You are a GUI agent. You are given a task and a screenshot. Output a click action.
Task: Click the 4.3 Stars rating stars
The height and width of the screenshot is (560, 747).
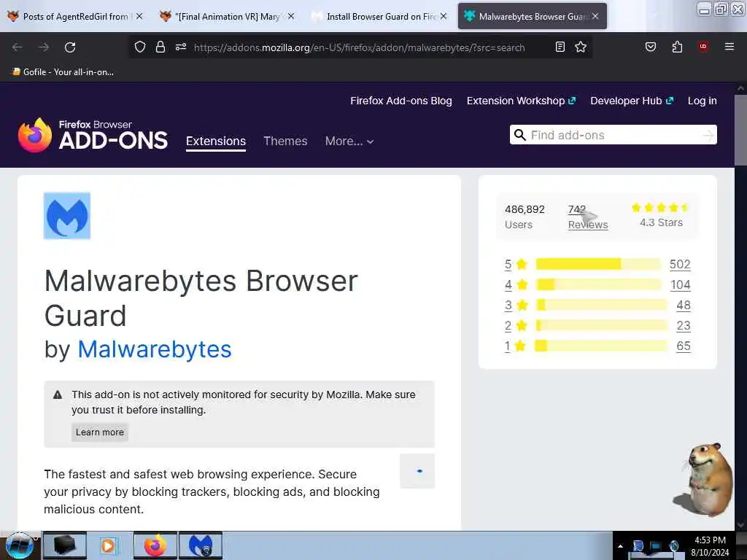pos(660,208)
